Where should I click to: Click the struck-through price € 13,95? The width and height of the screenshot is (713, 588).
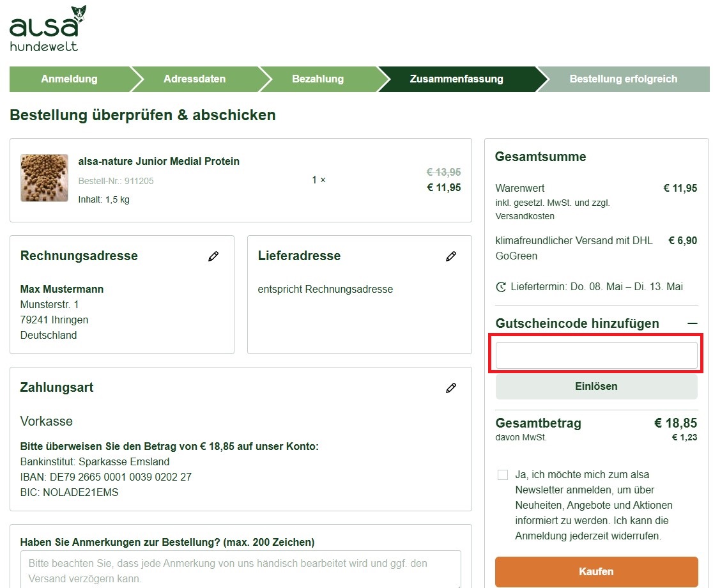tap(443, 173)
